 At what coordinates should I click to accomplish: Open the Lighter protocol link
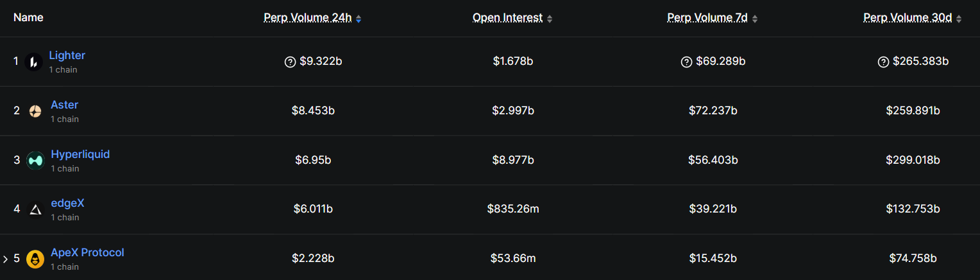[67, 55]
